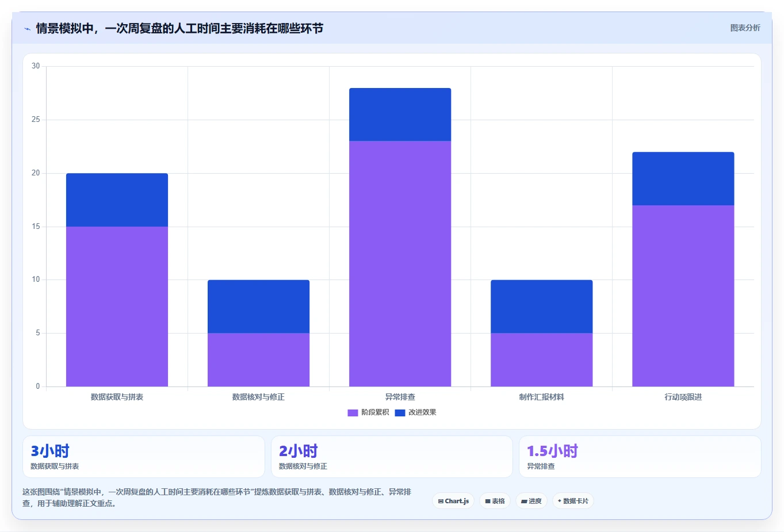The image size is (784, 532).
Task: Click the 数据获取与拼表 x-axis label
Action: (117, 397)
